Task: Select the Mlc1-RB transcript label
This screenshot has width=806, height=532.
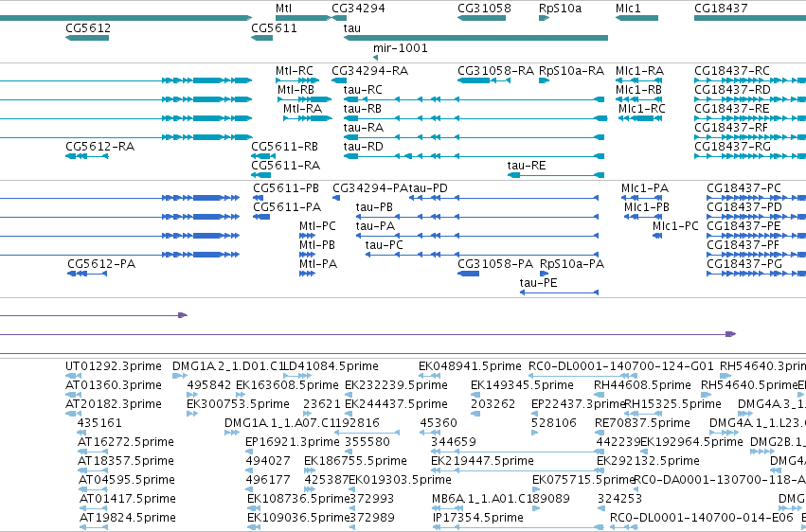Action: click(639, 90)
